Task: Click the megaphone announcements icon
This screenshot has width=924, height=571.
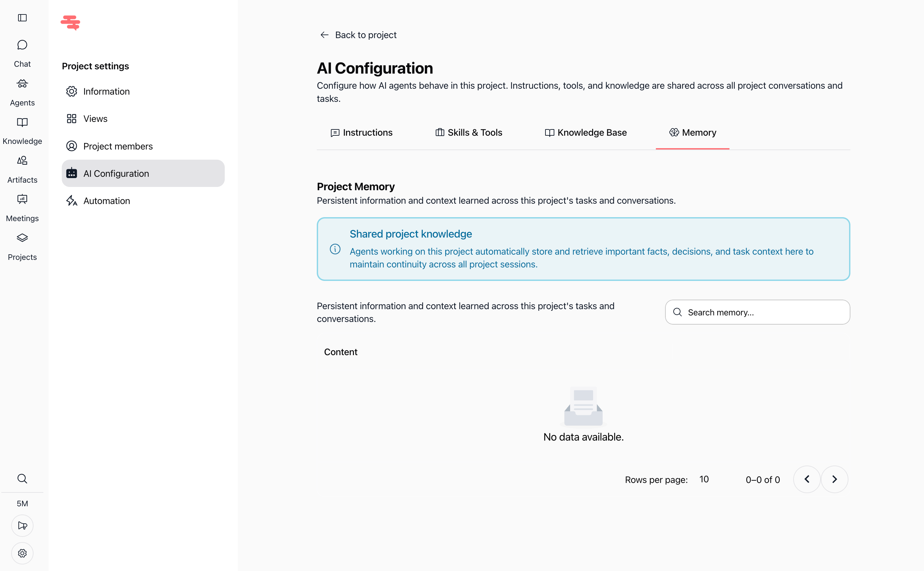Action: pos(22,525)
